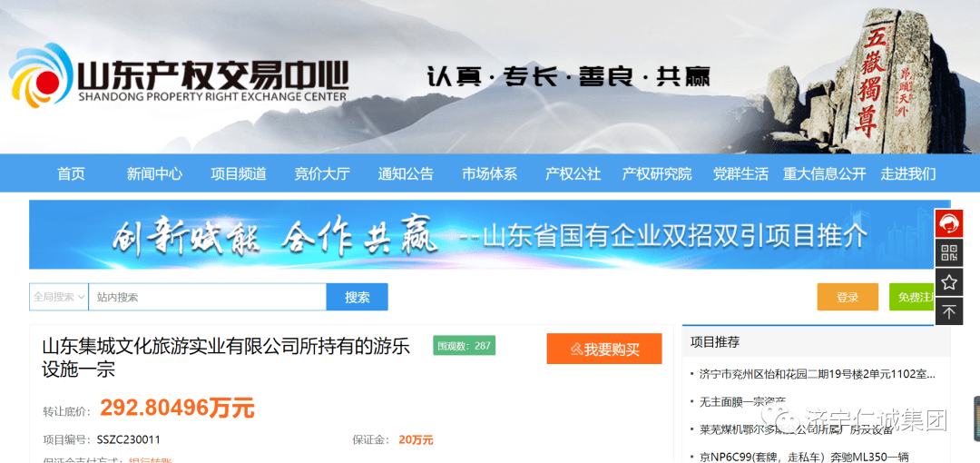Open the 新闻中心 menu item
This screenshot has height=463, width=980.
click(154, 173)
